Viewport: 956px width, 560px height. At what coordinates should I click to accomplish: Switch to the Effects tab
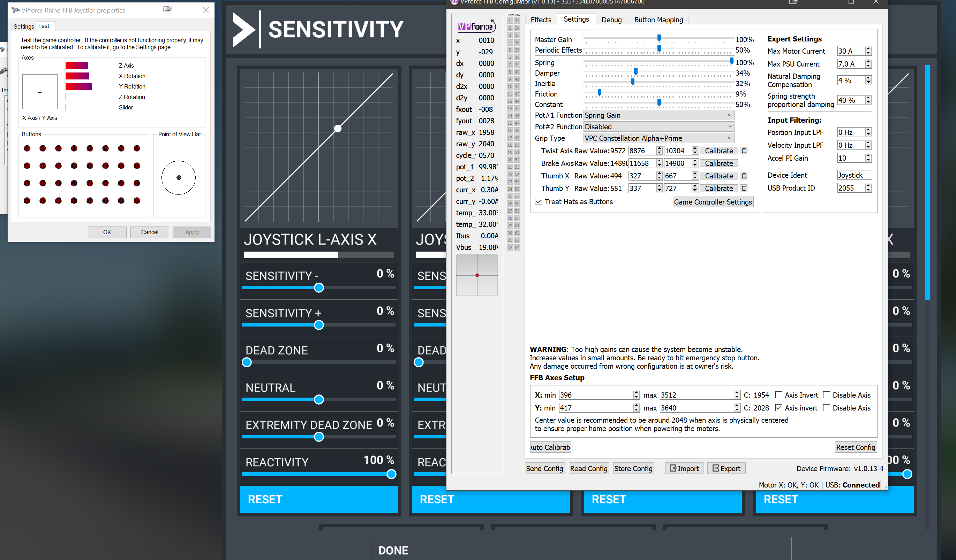(x=541, y=20)
